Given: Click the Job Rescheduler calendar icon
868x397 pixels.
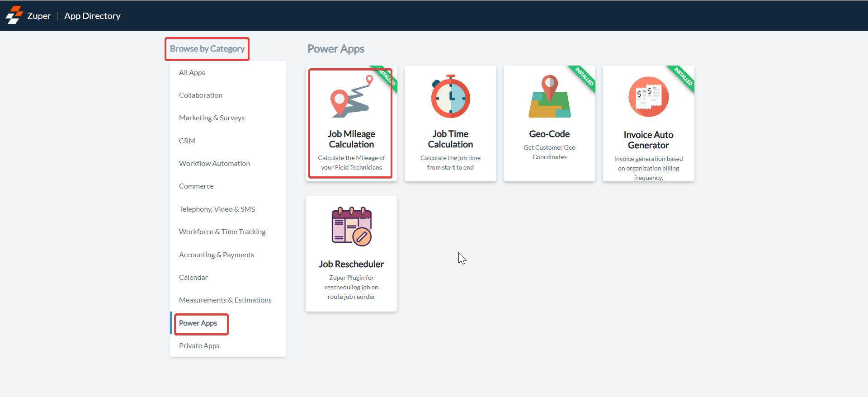Looking at the screenshot, I should 352,227.
